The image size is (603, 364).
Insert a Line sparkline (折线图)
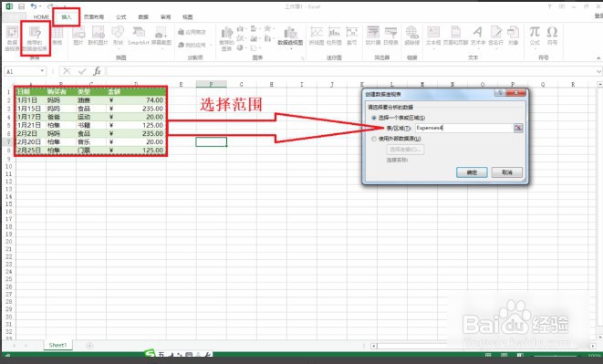[317, 36]
